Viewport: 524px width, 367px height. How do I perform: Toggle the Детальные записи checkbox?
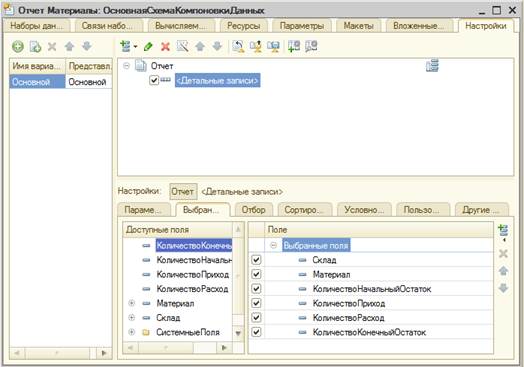point(154,80)
